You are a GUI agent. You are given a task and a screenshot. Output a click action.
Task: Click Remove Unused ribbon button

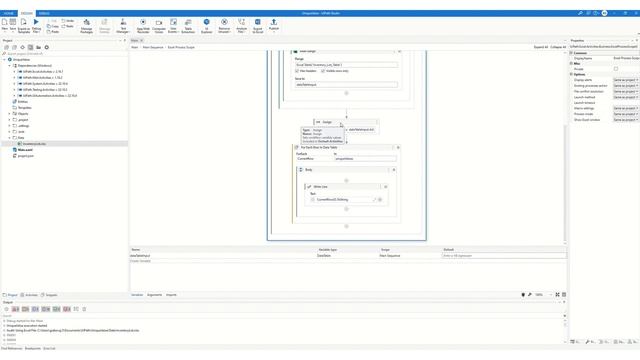point(224,26)
